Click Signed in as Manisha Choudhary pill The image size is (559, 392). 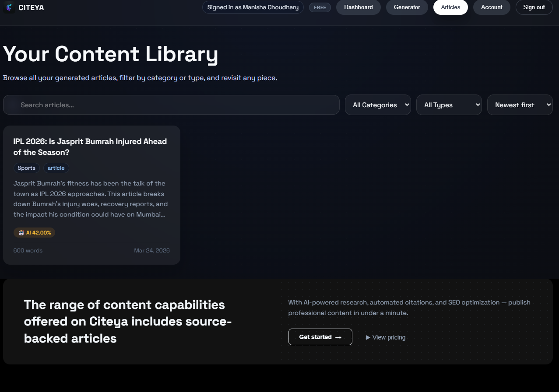coord(253,7)
